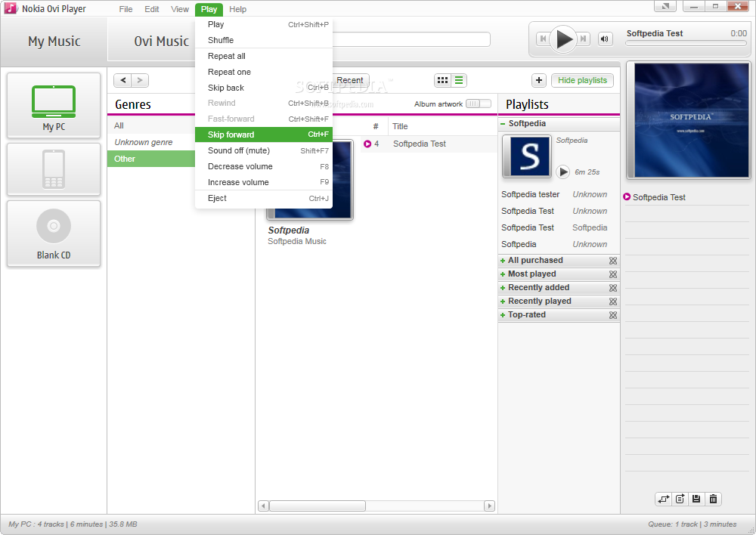Image resolution: width=756 pixels, height=535 pixels.
Task: Play the Softpedia playlist
Action: pyautogui.click(x=562, y=172)
